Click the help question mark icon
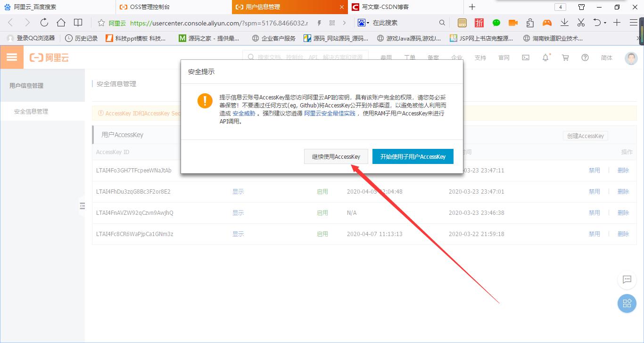This screenshot has height=343, width=644. pos(585,57)
